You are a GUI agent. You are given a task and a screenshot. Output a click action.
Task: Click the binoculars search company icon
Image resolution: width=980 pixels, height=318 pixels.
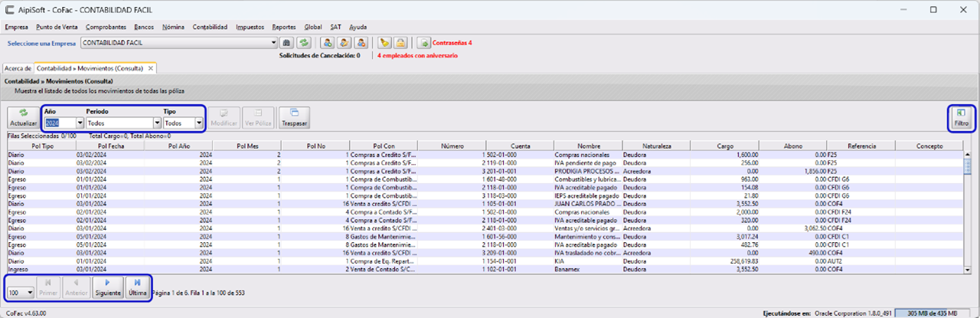[x=287, y=43]
